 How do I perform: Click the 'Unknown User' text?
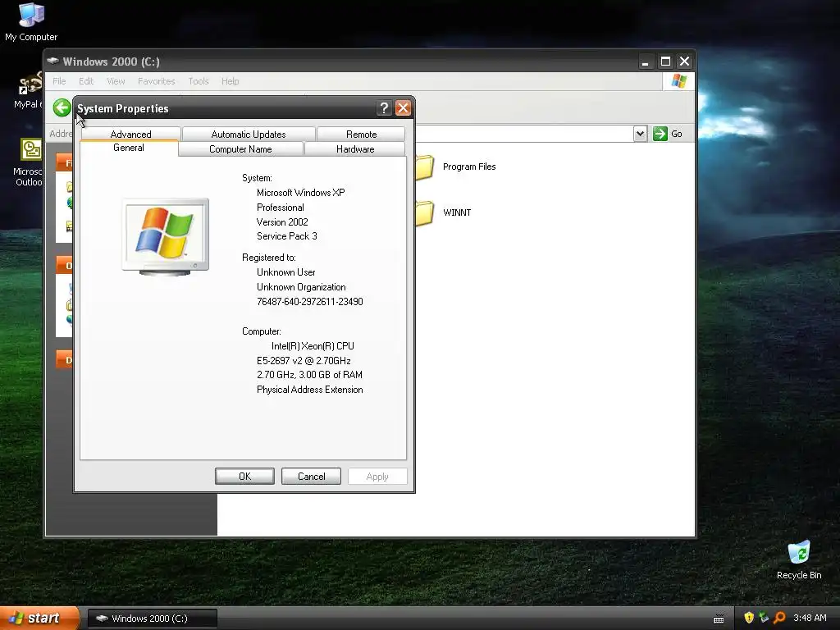click(286, 272)
